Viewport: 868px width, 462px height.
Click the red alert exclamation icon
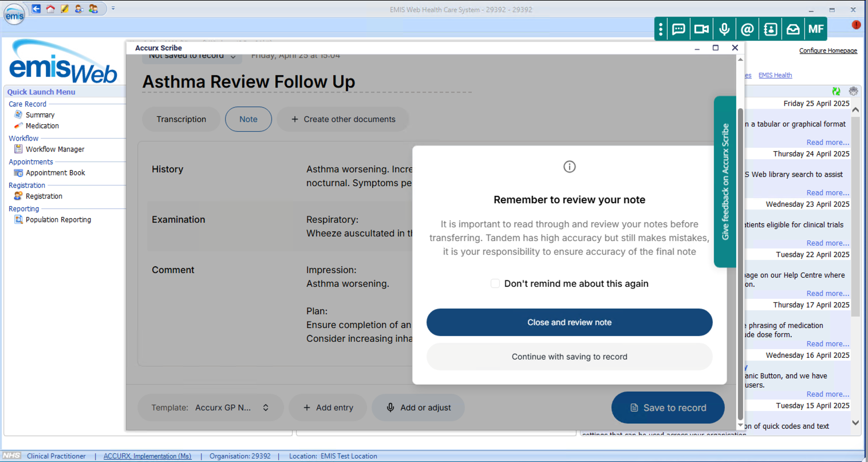[856, 25]
